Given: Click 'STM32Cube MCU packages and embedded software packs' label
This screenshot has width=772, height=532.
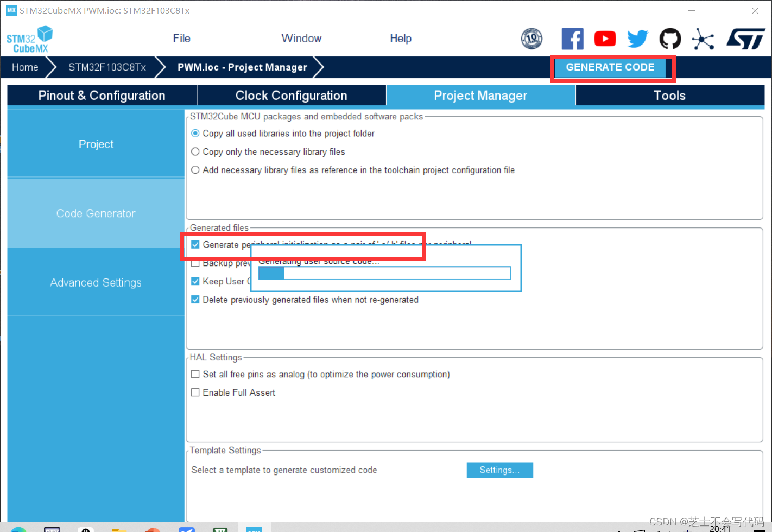Looking at the screenshot, I should pyautogui.click(x=306, y=117).
